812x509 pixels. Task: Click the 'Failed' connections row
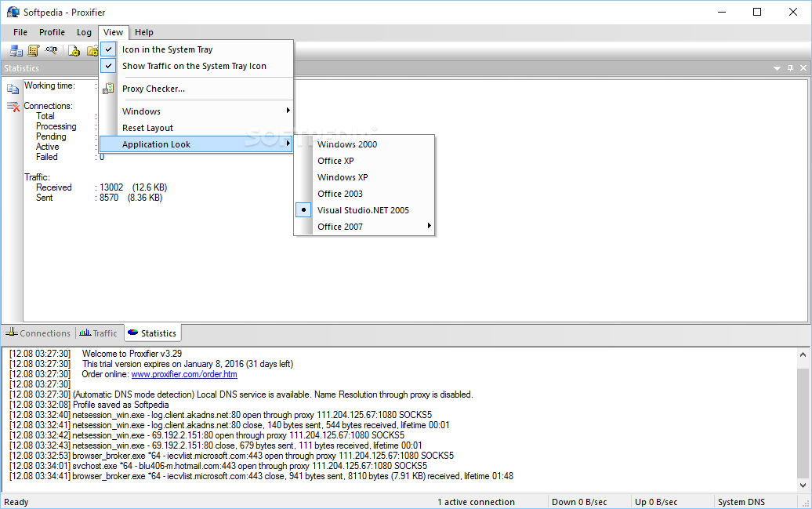(70, 157)
